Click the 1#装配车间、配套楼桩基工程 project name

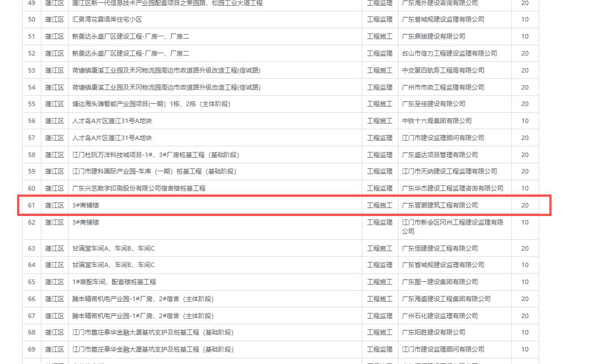(x=114, y=282)
